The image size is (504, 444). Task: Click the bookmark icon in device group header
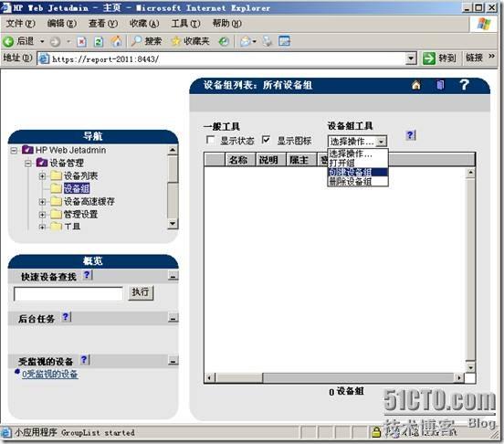(x=440, y=85)
